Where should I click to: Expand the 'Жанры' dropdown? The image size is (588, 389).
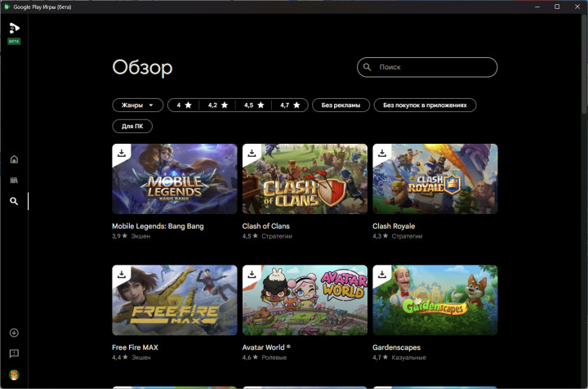pyautogui.click(x=137, y=105)
